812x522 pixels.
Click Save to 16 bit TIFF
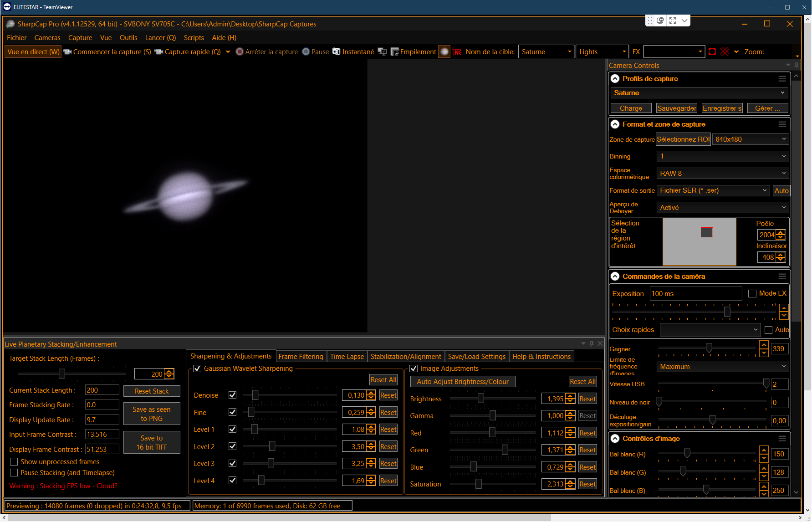point(152,442)
